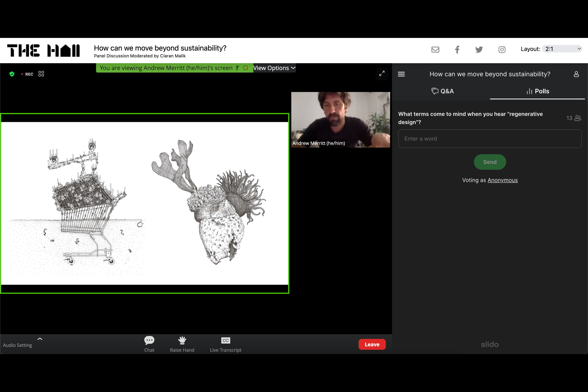Screen dimensions: 588x392
Task: Open the Facebook icon link
Action: tap(457, 50)
